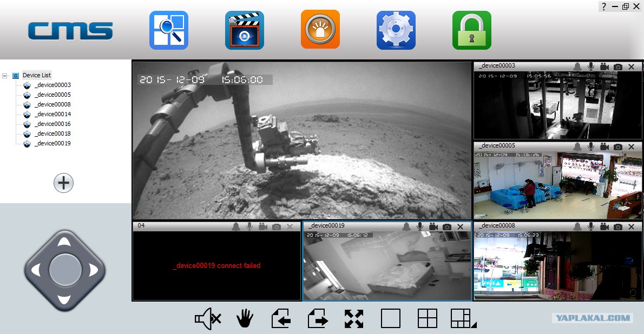Open the multi-view layout dropdown arrow
The image size is (644, 334).
(474, 325)
